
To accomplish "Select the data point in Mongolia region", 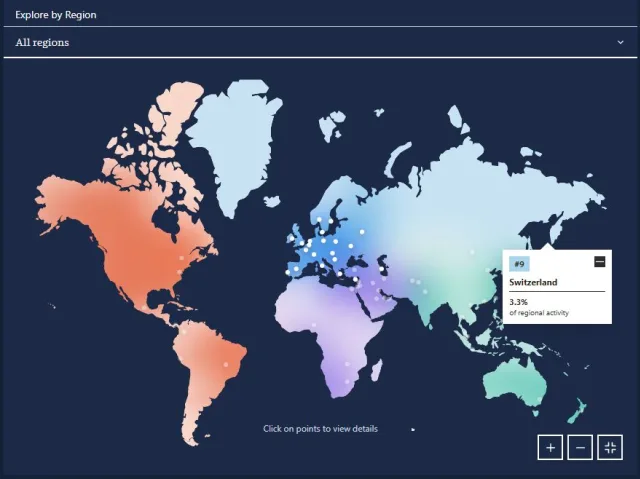I will pos(472,252).
